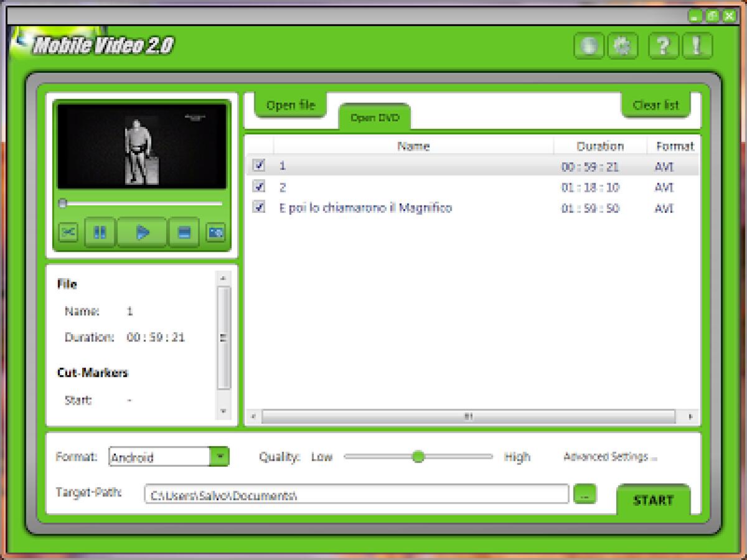Switch to the Open file tab
Image resolution: width=747 pixels, height=560 pixels.
(290, 105)
